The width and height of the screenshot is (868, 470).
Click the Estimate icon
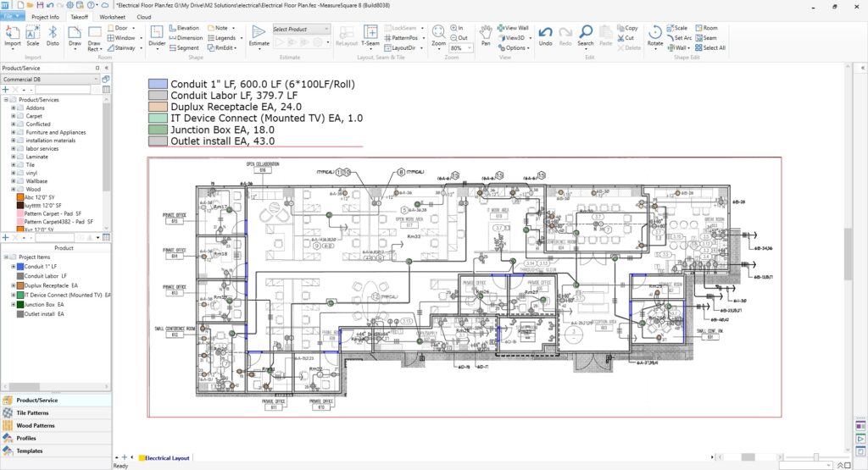259,36
